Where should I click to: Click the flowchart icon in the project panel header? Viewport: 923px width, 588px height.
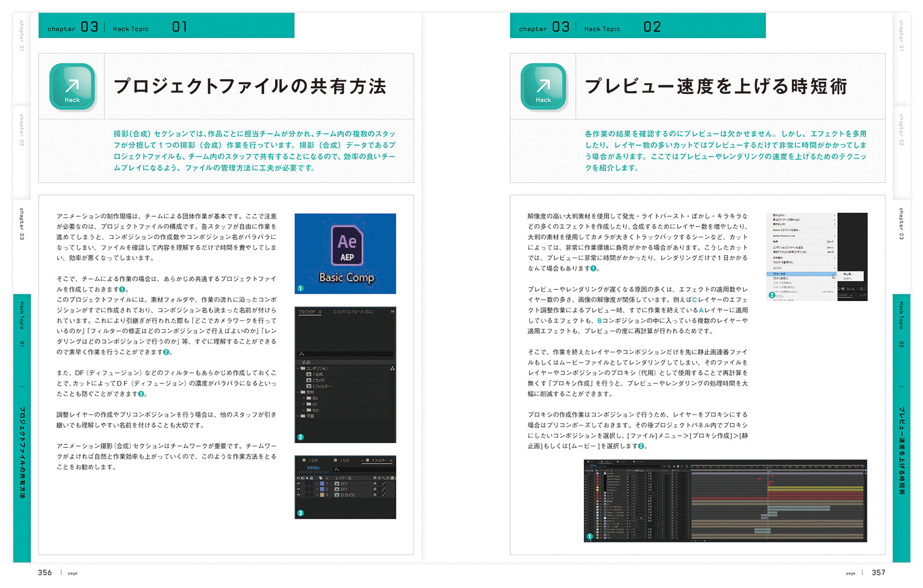(392, 368)
